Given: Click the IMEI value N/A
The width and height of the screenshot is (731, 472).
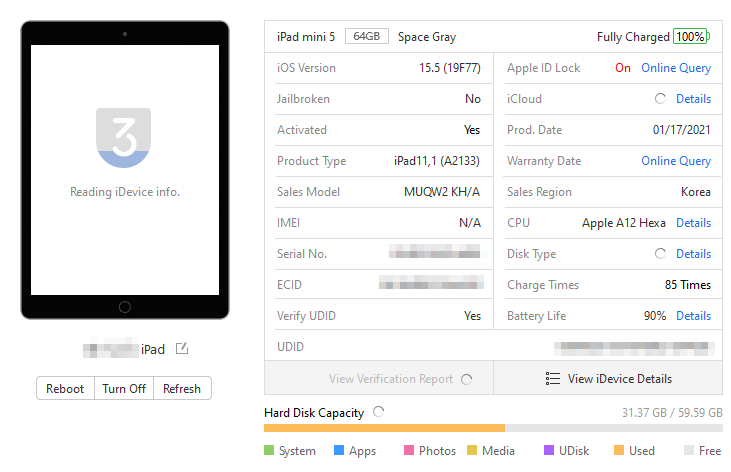Looking at the screenshot, I should (469, 223).
